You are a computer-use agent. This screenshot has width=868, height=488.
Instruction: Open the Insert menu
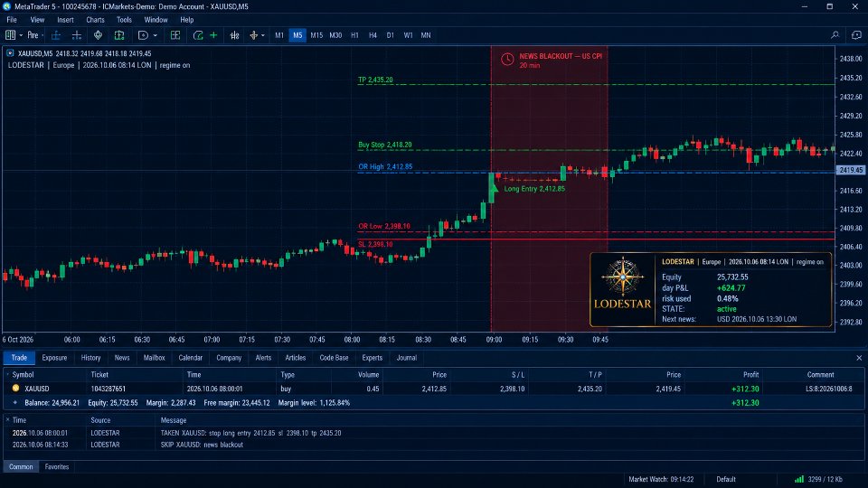point(65,20)
